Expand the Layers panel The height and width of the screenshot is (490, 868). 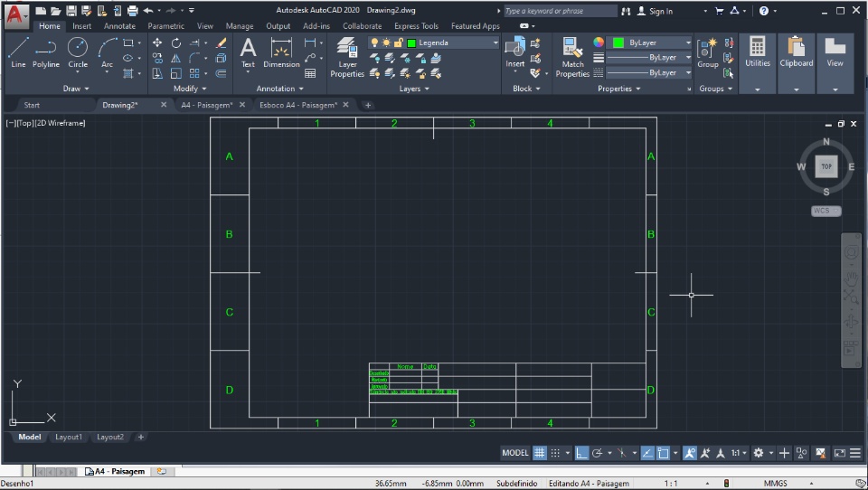tap(414, 89)
